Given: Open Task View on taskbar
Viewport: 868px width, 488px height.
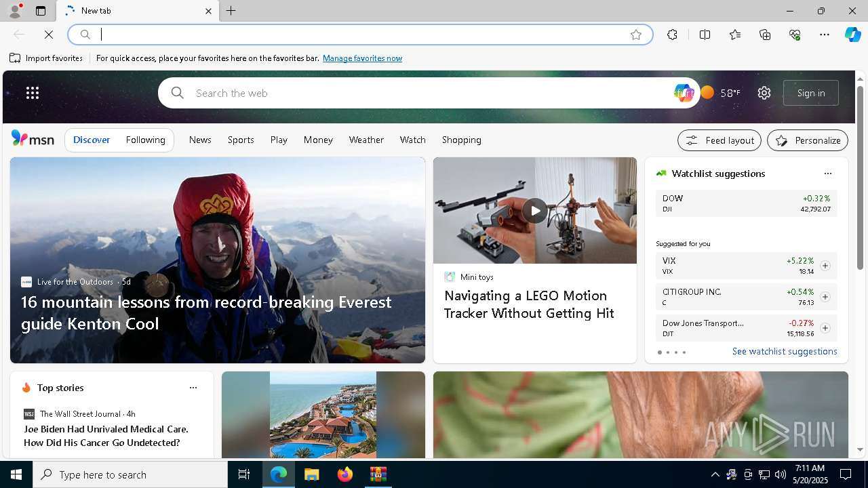Looking at the screenshot, I should [244, 474].
